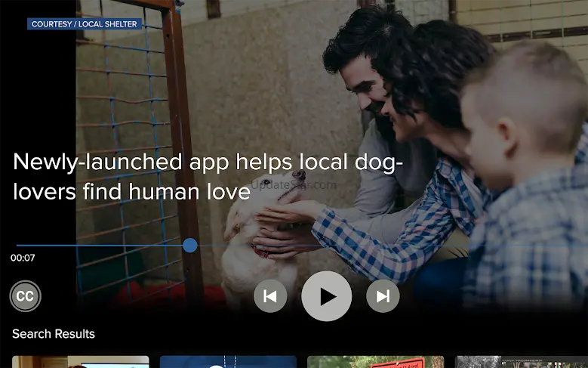Select the Search Results heading

(x=54, y=334)
